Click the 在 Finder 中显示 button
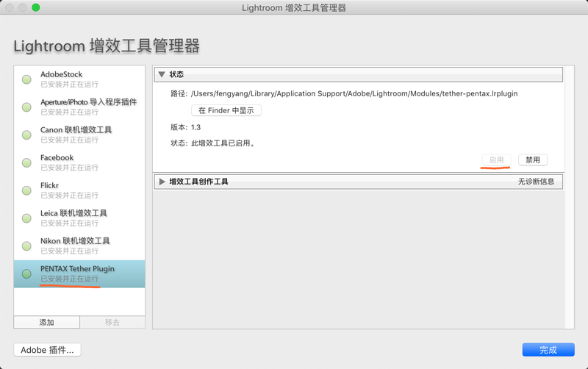The image size is (588, 369). pyautogui.click(x=226, y=110)
